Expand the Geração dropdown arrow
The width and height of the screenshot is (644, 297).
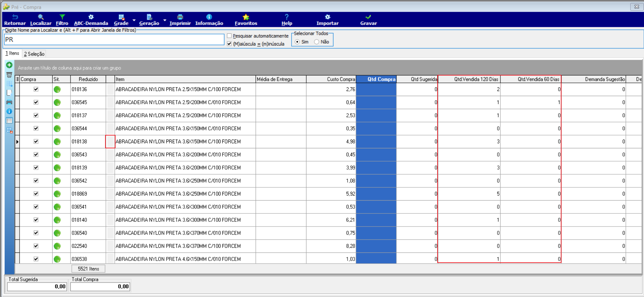pyautogui.click(x=165, y=20)
